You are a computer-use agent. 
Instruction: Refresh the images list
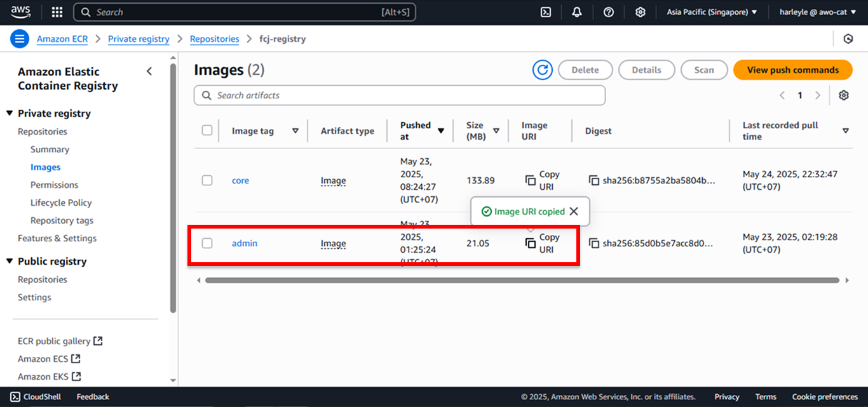coord(542,70)
